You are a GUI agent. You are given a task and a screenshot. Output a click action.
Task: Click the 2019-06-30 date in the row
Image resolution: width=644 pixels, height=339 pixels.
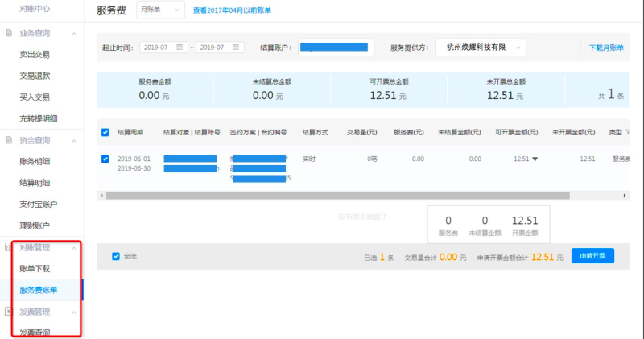click(134, 168)
